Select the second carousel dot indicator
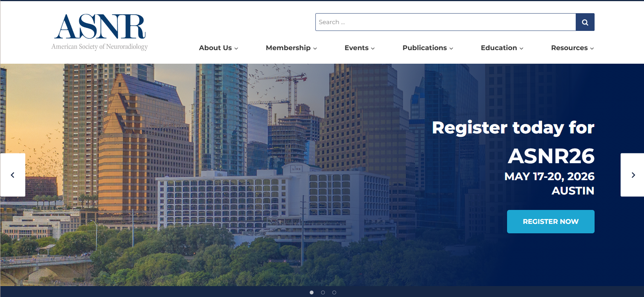Image resolution: width=644 pixels, height=297 pixels. 323,292
